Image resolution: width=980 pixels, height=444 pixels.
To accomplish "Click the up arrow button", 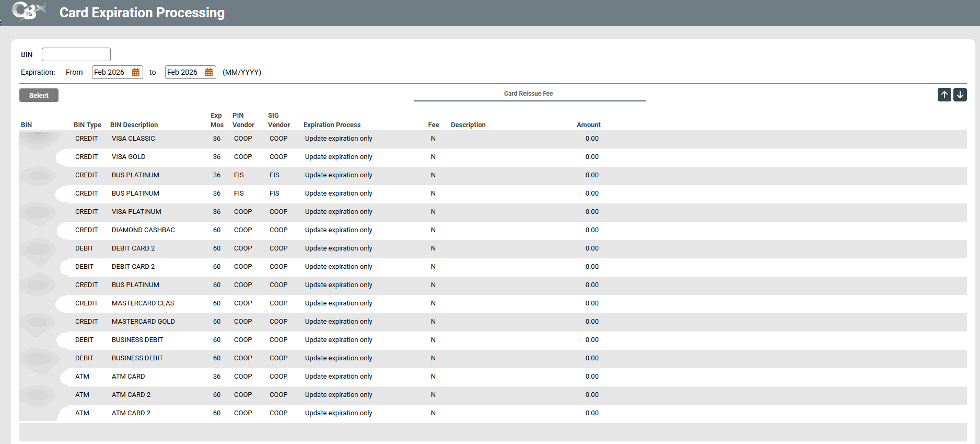I will (x=944, y=95).
